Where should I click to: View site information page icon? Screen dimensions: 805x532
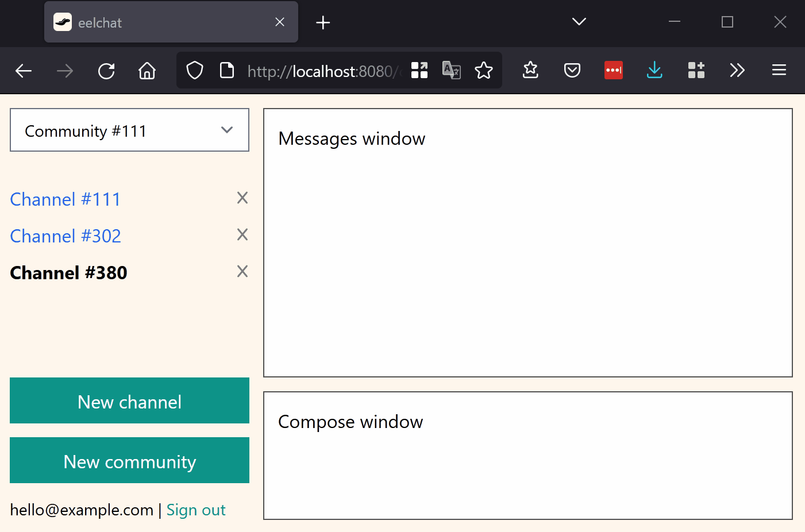227,71
